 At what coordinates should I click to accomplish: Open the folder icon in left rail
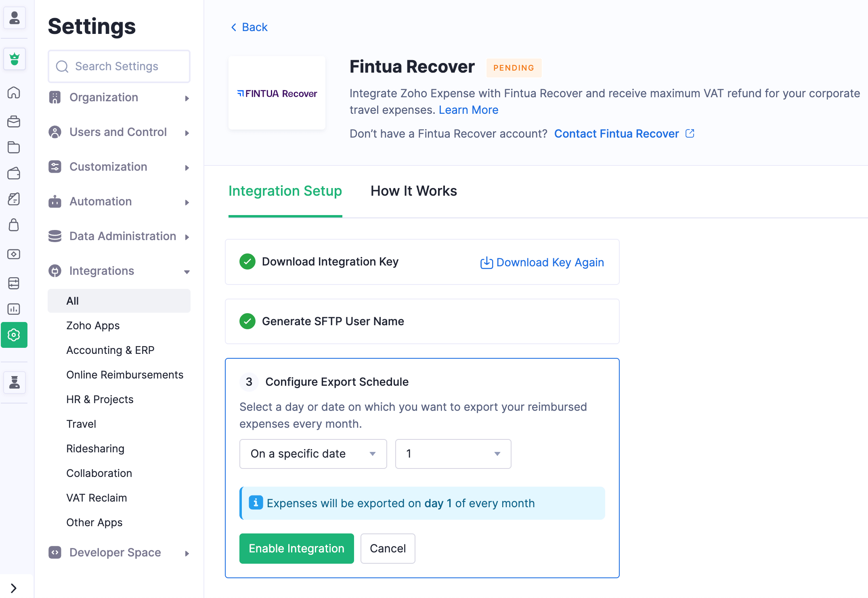14,147
